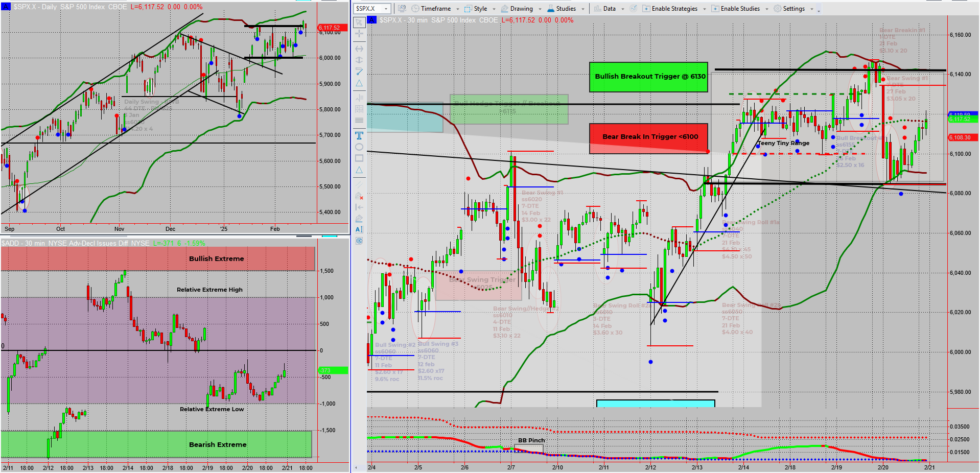The image size is (980, 473).
Task: Click the green -373 value tag on $ADD chart
Action: [333, 370]
